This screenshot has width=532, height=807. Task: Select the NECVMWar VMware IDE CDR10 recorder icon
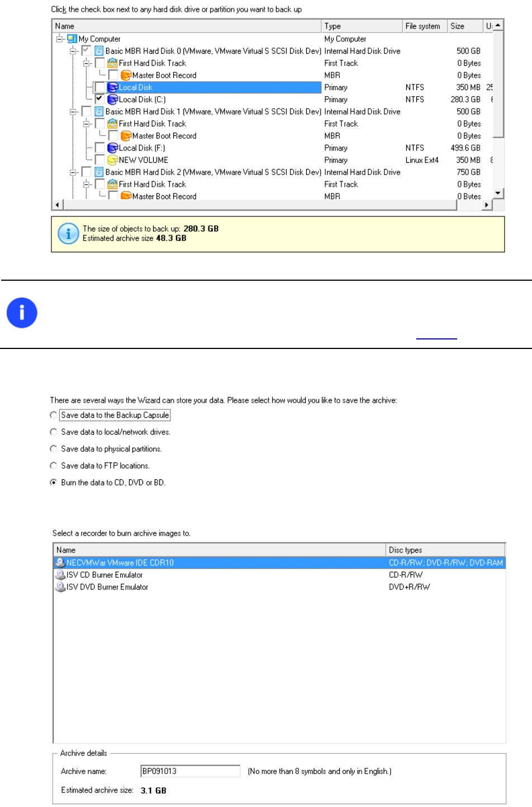[60, 563]
